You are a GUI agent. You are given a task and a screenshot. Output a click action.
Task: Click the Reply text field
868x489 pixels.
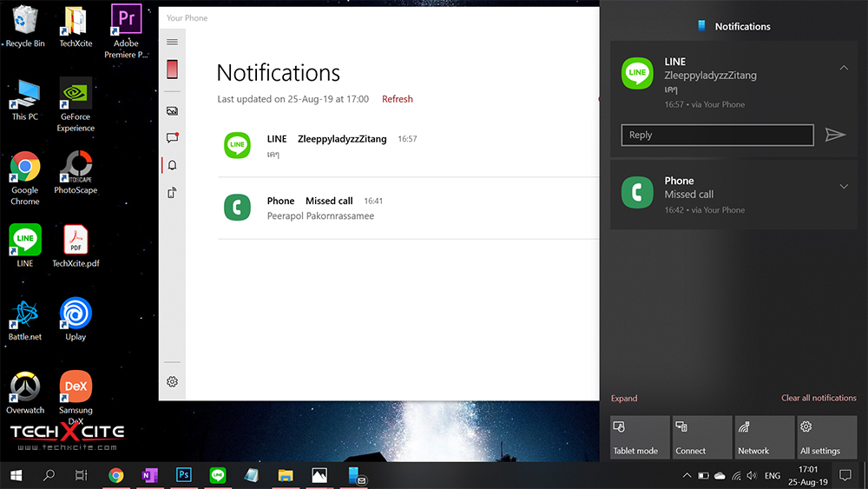pos(718,135)
